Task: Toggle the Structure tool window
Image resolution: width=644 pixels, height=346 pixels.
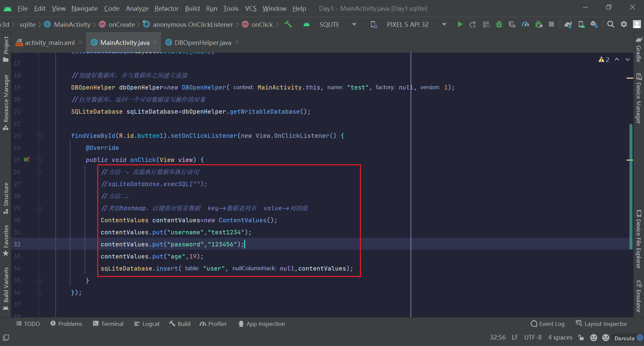Action: (6, 198)
